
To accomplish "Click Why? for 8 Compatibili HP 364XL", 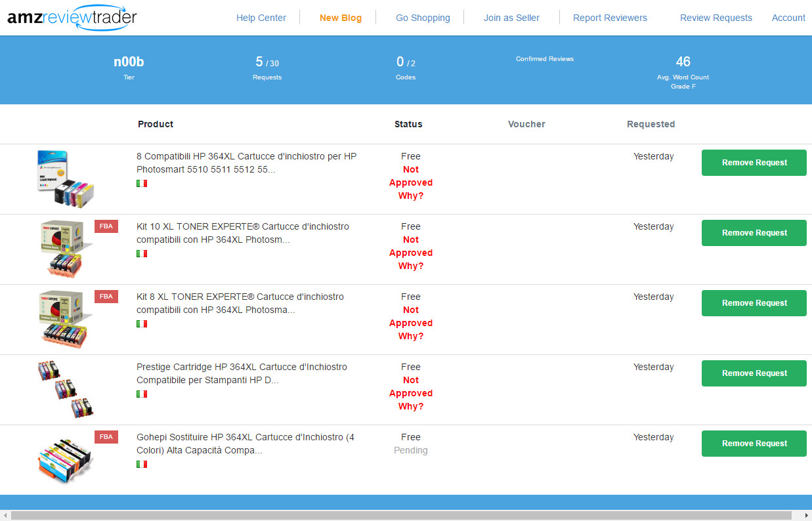I will click(411, 196).
